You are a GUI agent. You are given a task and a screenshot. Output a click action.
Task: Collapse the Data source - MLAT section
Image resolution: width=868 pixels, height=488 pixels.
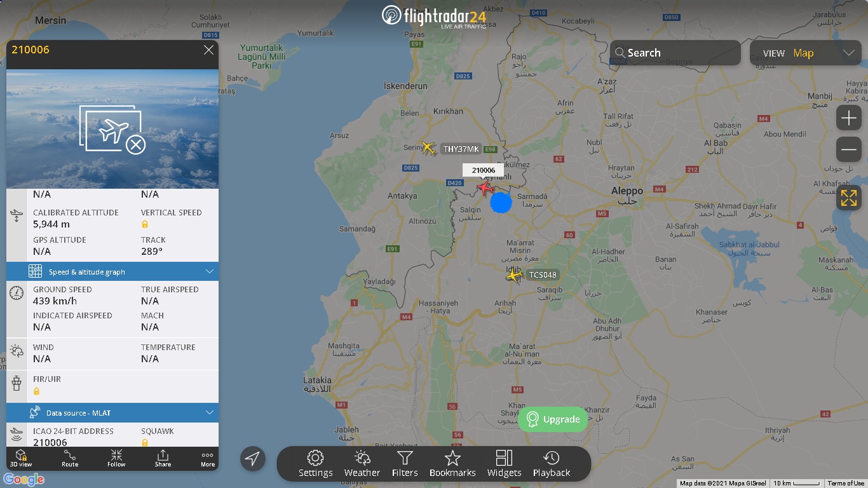[112, 412]
